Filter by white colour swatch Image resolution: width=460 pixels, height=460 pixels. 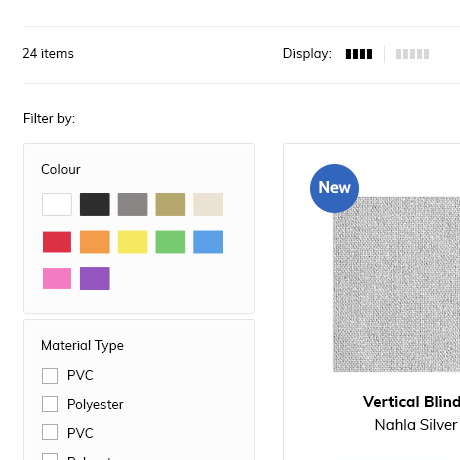point(57,204)
